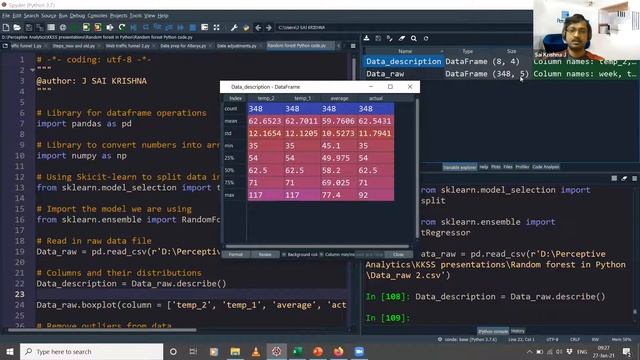Click the Close button in DataFrame viewer

click(398, 254)
